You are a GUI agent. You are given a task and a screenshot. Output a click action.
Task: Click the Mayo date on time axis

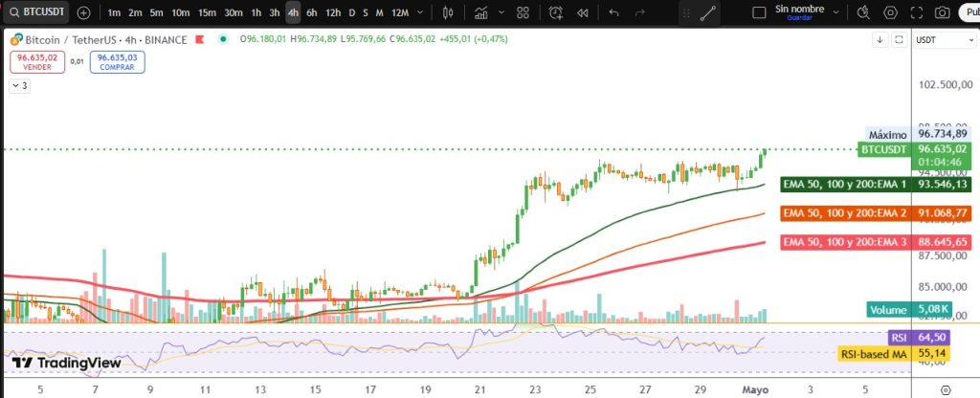754,389
